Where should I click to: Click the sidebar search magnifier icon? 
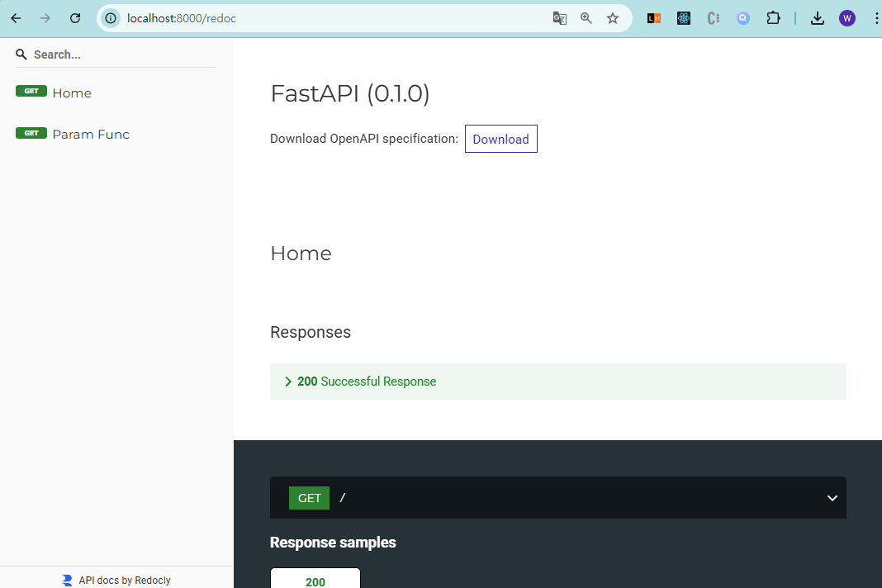(21, 55)
